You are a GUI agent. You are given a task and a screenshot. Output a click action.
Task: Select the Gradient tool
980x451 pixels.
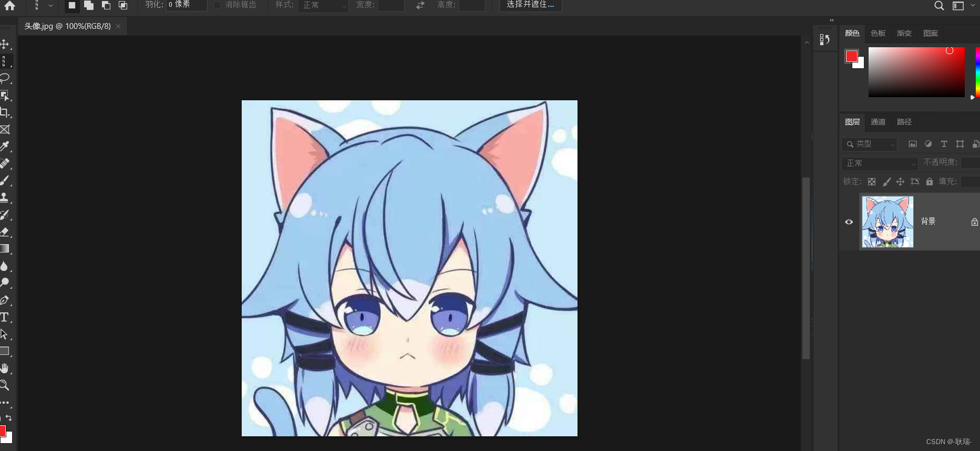(x=5, y=248)
